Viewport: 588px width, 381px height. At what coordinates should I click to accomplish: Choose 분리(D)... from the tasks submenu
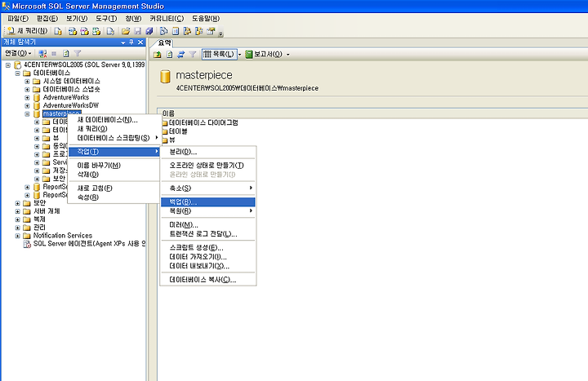point(207,152)
